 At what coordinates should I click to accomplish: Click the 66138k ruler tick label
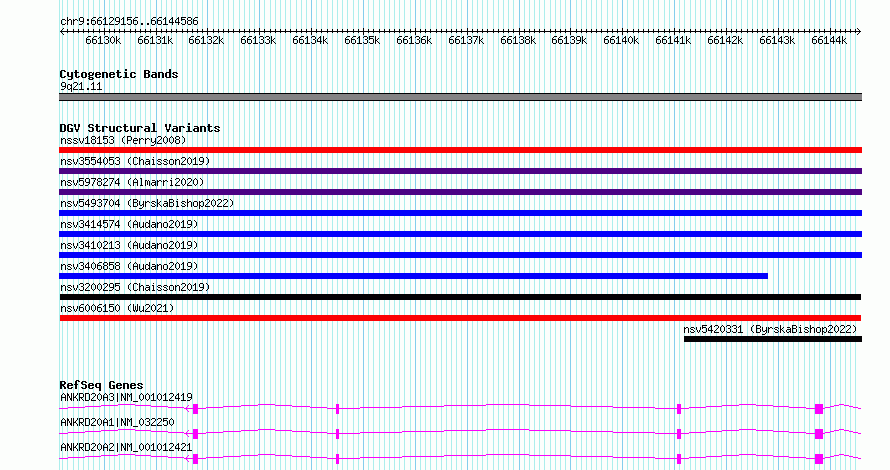(x=518, y=40)
